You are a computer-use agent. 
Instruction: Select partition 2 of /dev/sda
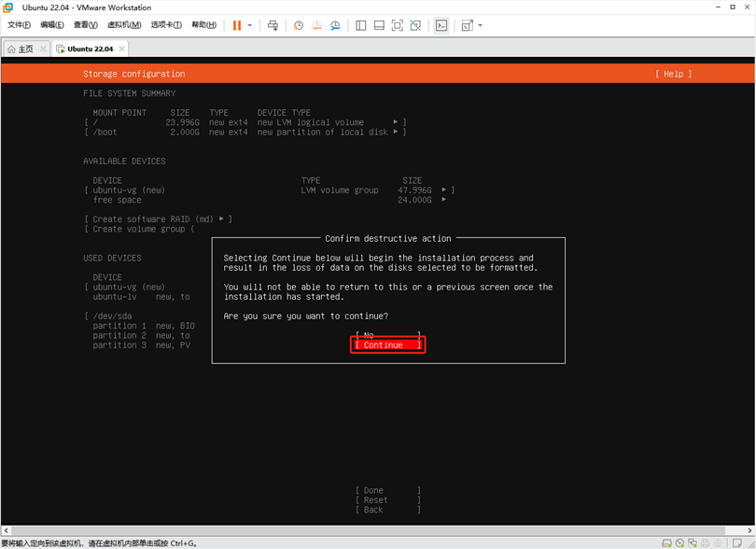tap(141, 335)
